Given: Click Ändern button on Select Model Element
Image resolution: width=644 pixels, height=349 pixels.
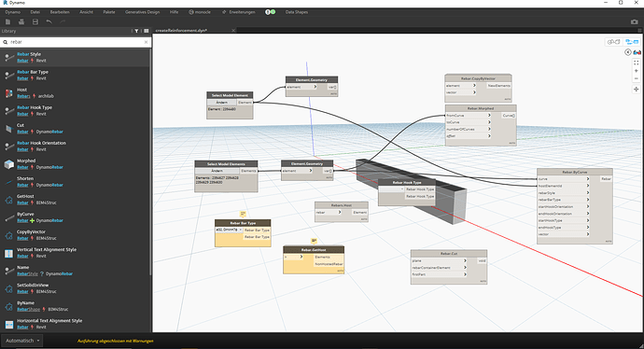Looking at the screenshot, I should [x=222, y=103].
